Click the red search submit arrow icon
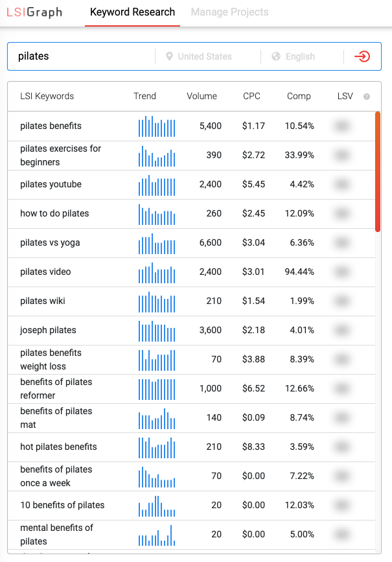This screenshot has height=562, width=392. coord(362,56)
